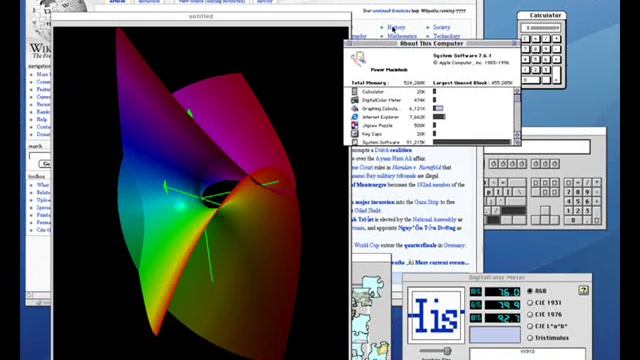The width and height of the screenshot is (640, 360).
Task: Click the World Cup link
Action: click(x=366, y=245)
